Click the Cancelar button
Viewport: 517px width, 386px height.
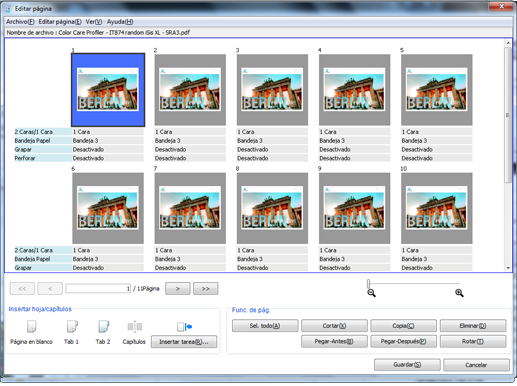(x=476, y=365)
